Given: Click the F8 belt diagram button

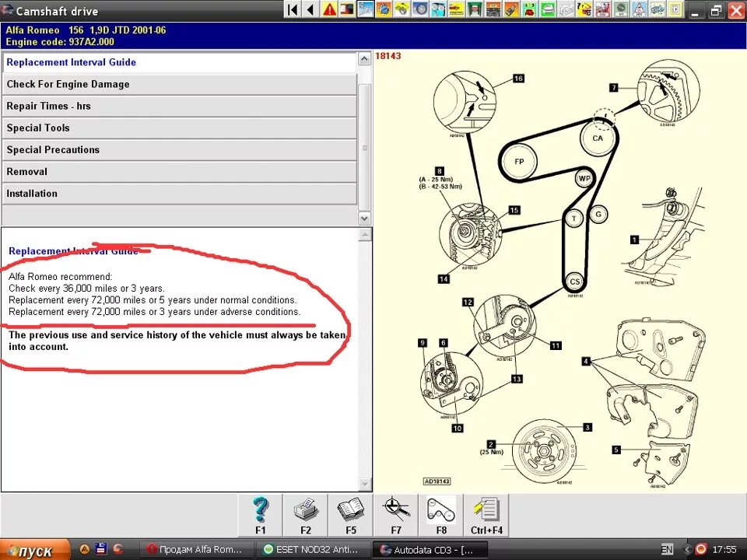Looking at the screenshot, I should coord(441,515).
